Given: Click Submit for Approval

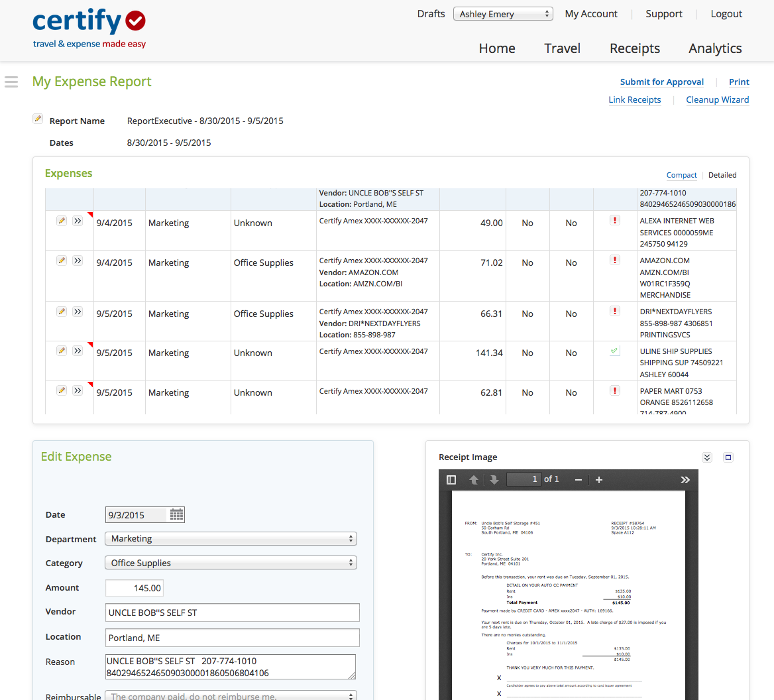Looking at the screenshot, I should [662, 82].
